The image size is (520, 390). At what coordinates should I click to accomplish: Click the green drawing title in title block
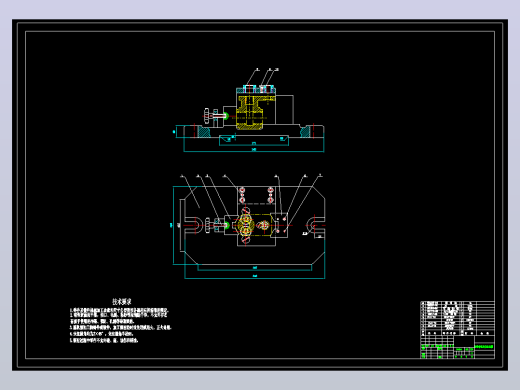pyautogui.click(x=484, y=347)
